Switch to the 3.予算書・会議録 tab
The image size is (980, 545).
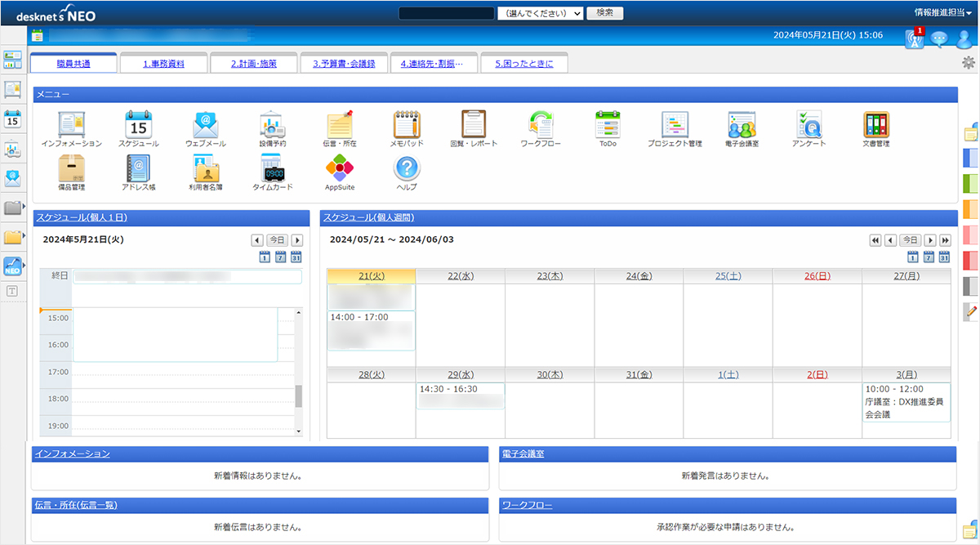[x=344, y=62]
